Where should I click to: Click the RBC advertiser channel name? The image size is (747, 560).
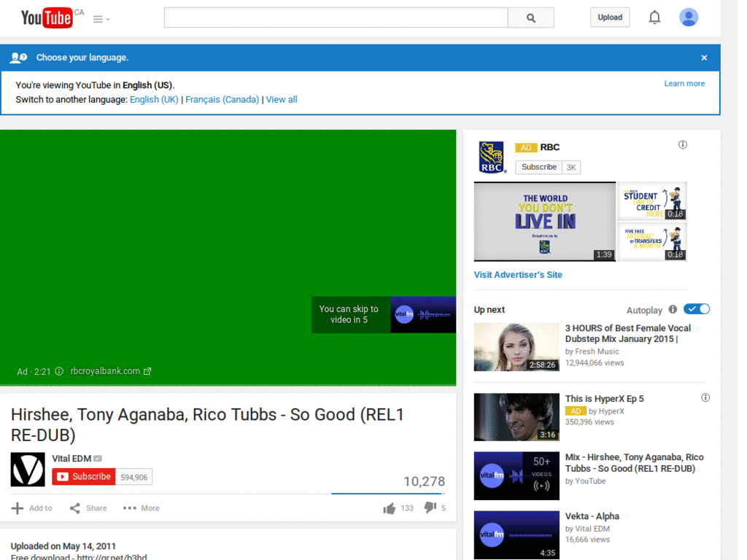[x=550, y=147]
